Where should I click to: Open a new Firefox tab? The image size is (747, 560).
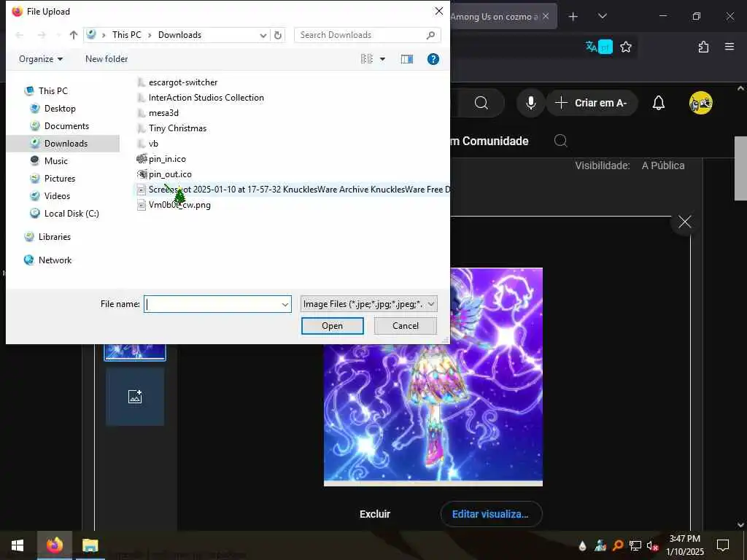point(573,17)
